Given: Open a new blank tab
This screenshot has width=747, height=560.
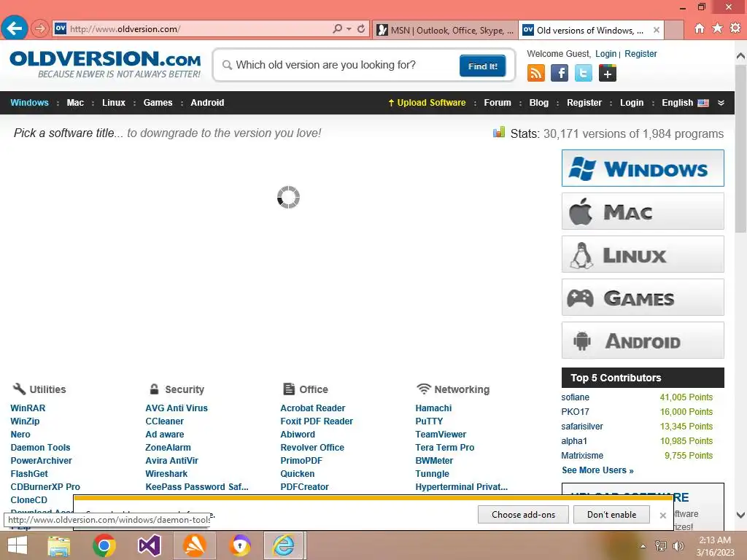Looking at the screenshot, I should pyautogui.click(x=674, y=30).
